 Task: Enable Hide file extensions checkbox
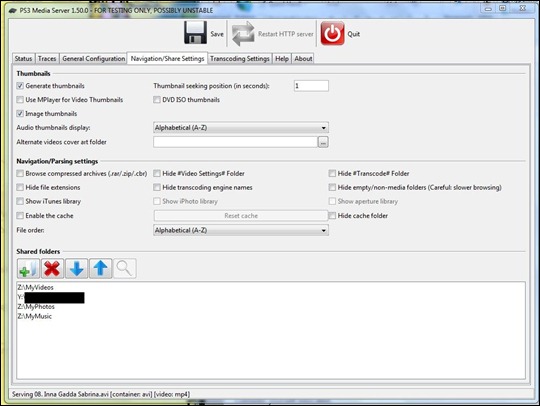click(x=20, y=187)
